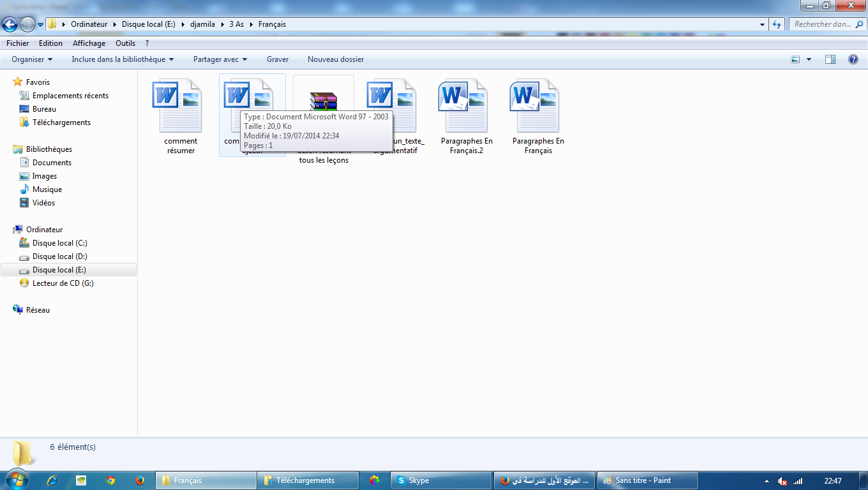Select the Favoris star in navigation pane
Viewport: 868px width, 490px height.
pos(18,82)
